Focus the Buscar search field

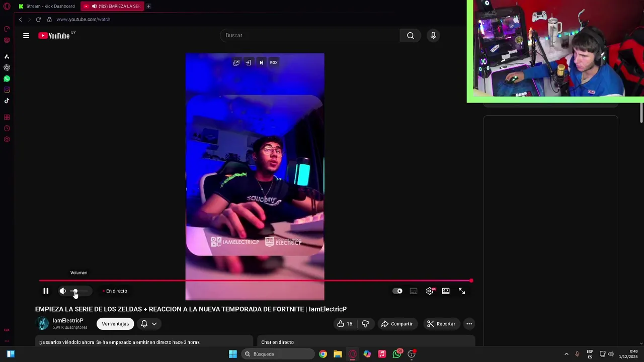(310, 36)
